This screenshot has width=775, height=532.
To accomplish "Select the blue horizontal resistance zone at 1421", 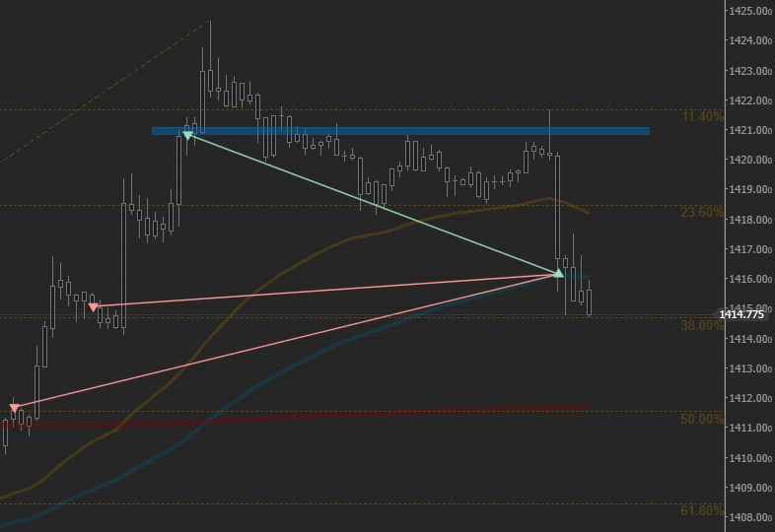I will 400,131.
